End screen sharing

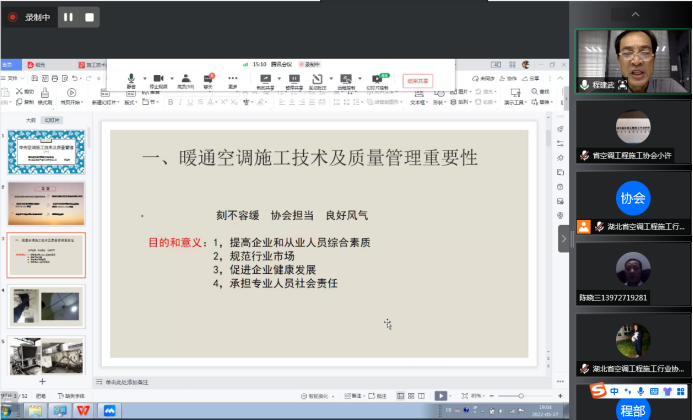(418, 81)
